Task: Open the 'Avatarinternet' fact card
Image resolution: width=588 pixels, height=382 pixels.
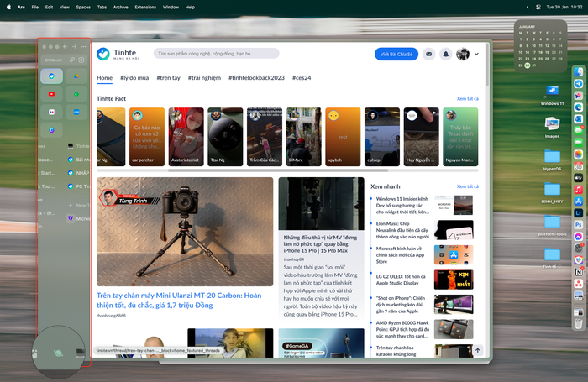Action: point(186,137)
